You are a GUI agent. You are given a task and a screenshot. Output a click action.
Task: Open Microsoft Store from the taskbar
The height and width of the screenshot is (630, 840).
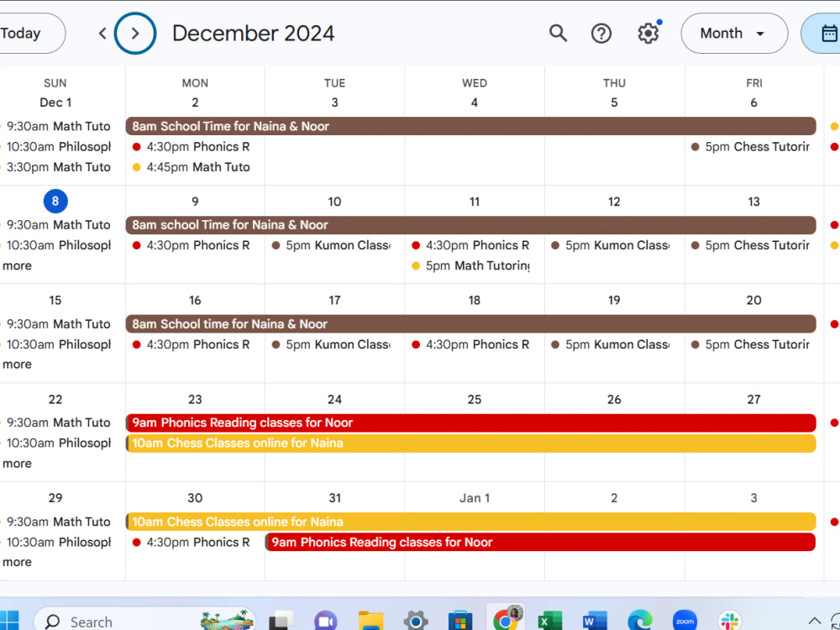pos(460,622)
